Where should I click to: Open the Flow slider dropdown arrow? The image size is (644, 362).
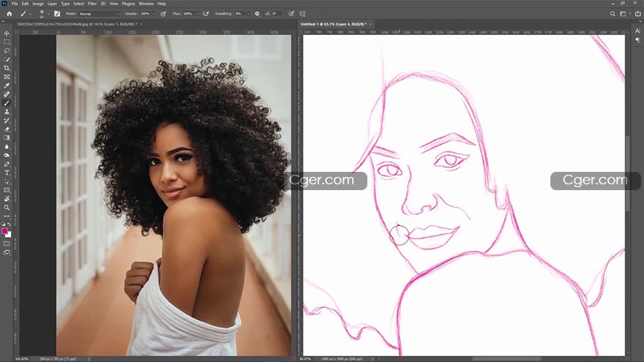pyautogui.click(x=197, y=14)
